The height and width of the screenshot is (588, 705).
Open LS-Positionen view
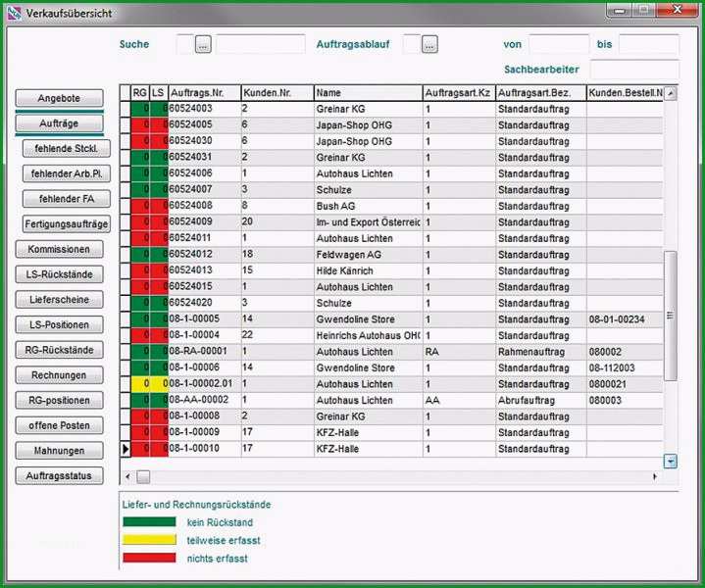60,324
